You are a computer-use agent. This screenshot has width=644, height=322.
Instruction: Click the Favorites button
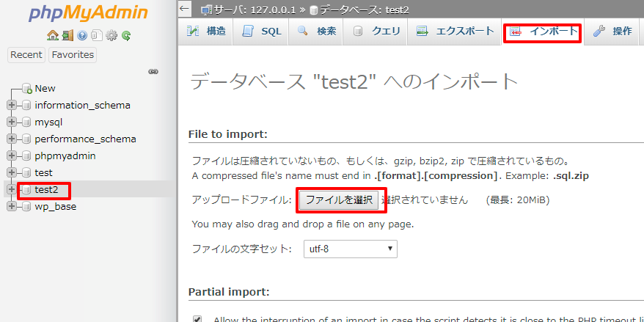click(x=73, y=55)
